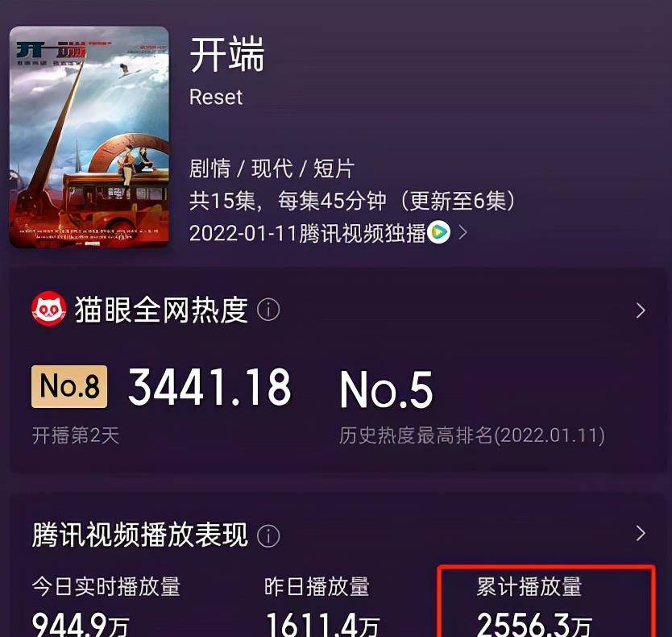The image size is (672, 637).
Task: Tap the heat score 3441.18
Action: click(209, 387)
